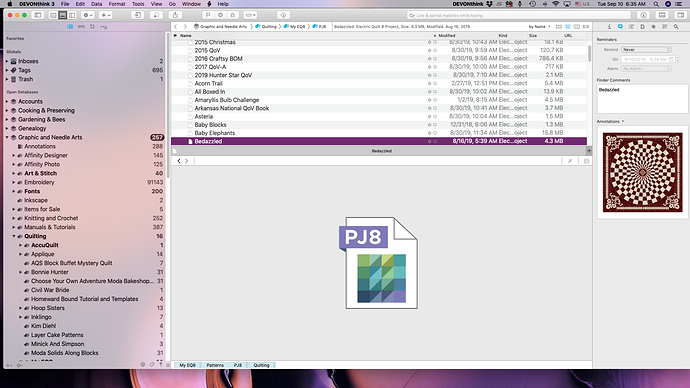The height and width of the screenshot is (388, 690).
Task: Open the File menu
Action: click(x=65, y=4)
